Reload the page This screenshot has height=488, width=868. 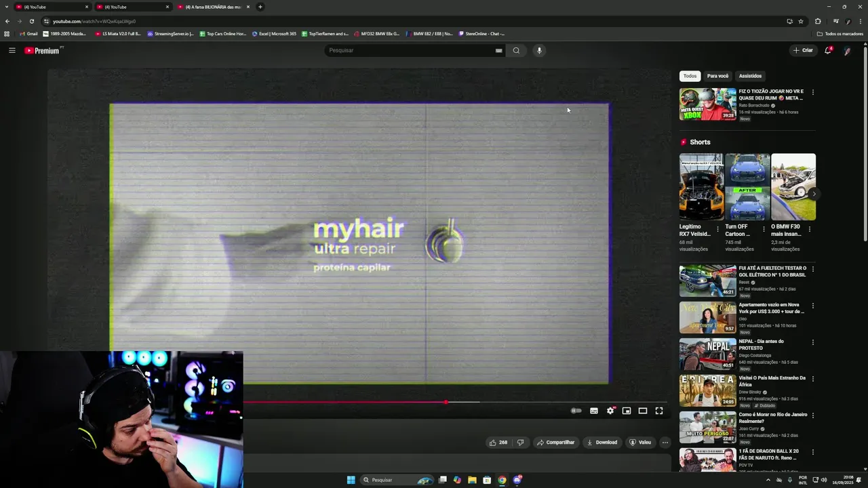click(31, 21)
